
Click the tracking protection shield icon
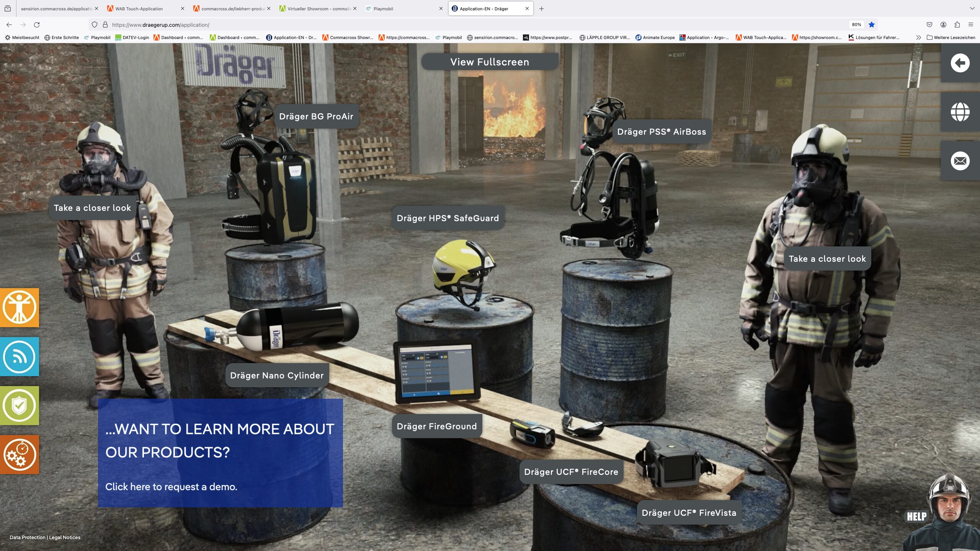pyautogui.click(x=95, y=25)
